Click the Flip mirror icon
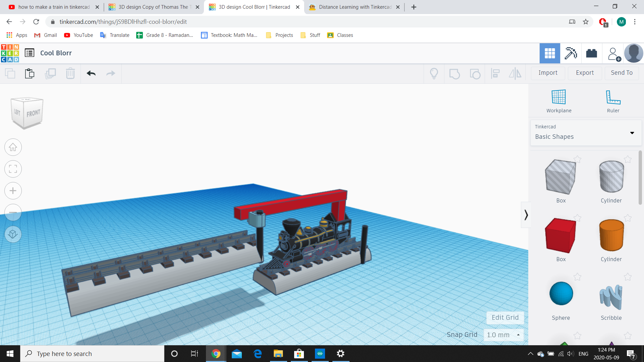 tap(515, 73)
